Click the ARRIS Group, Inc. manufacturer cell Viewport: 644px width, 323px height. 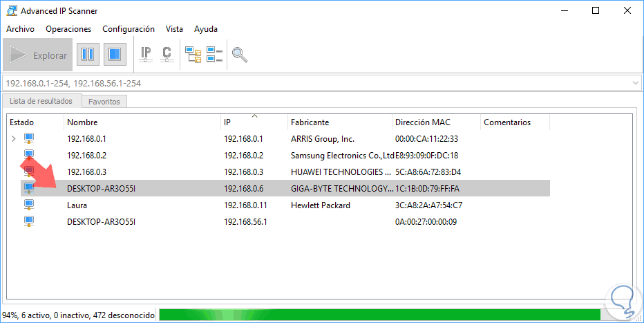(x=323, y=139)
